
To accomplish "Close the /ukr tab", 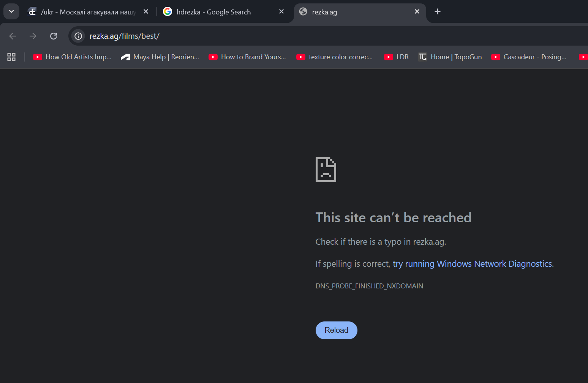I will coord(146,12).
